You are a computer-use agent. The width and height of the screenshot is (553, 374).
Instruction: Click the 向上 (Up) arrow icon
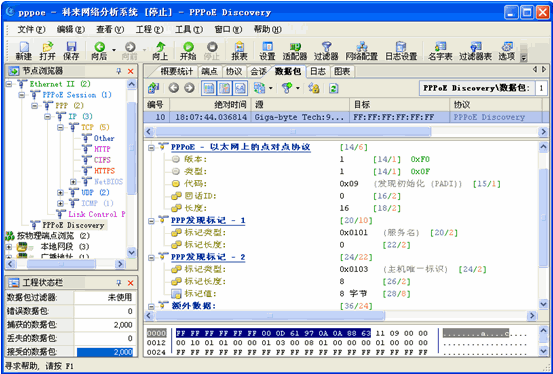(x=160, y=51)
